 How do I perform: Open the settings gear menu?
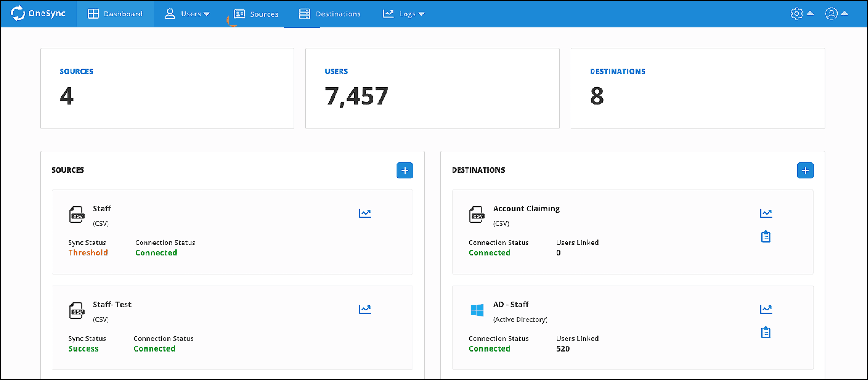[x=797, y=14]
